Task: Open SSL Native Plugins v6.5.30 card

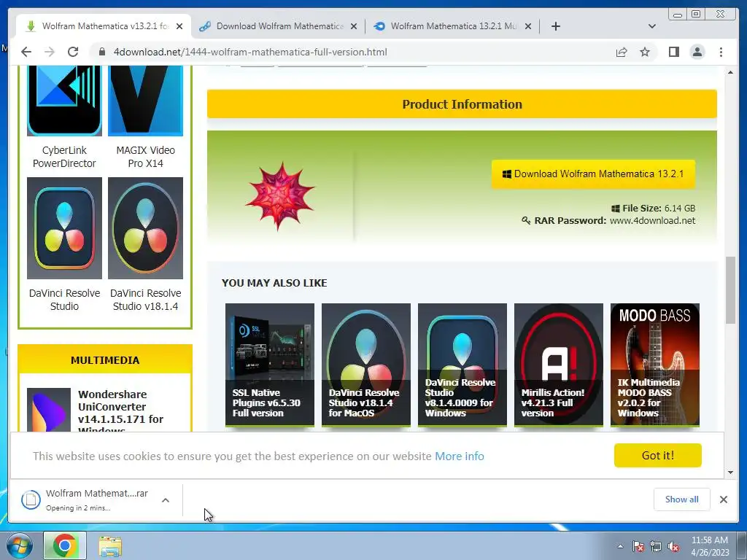Action: tap(270, 365)
